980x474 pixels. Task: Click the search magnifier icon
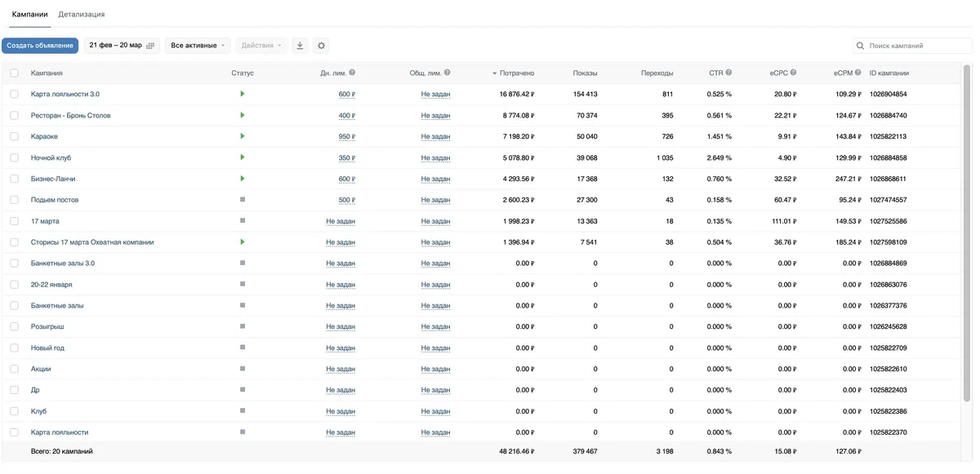(x=861, y=46)
